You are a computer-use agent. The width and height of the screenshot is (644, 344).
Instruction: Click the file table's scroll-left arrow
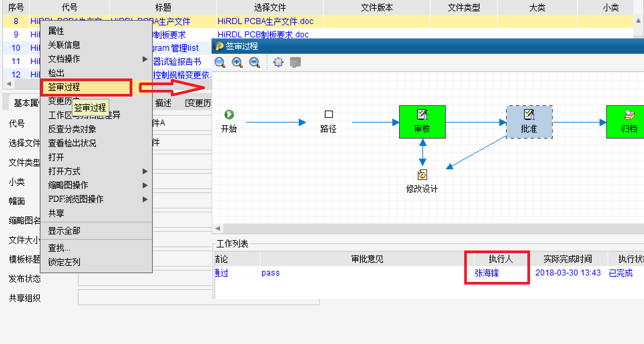click(9, 84)
